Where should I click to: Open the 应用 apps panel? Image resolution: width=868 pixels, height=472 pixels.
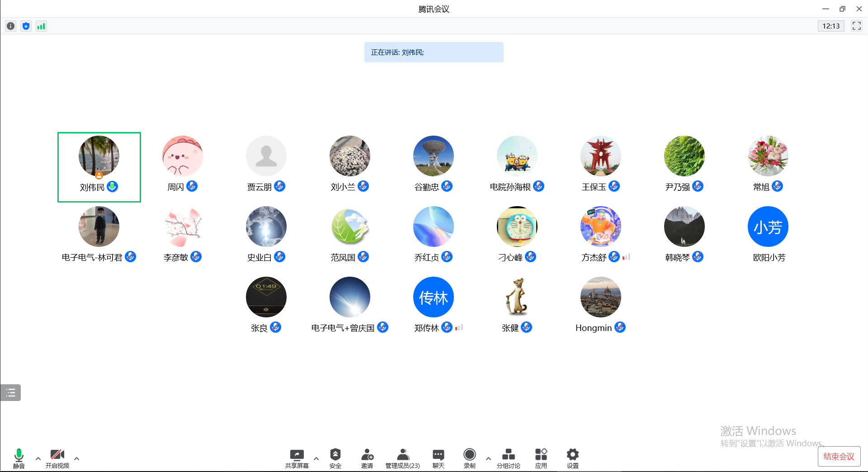(541, 458)
